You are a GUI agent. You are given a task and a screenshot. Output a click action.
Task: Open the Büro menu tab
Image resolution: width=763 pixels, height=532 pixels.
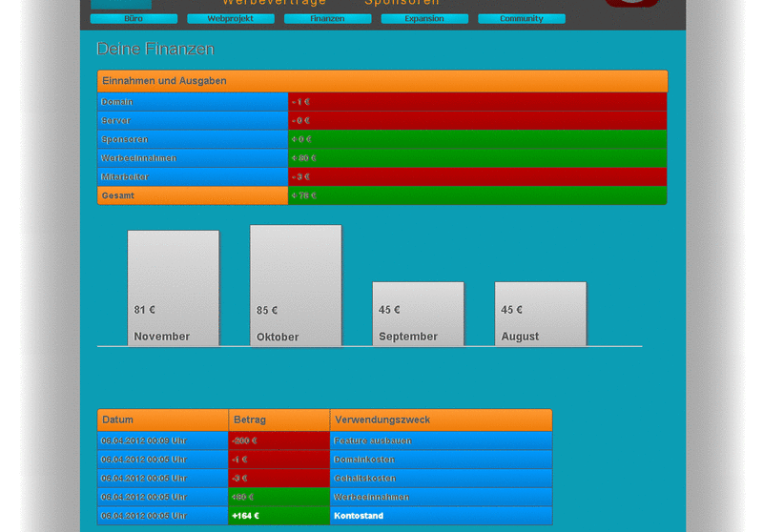tap(134, 18)
